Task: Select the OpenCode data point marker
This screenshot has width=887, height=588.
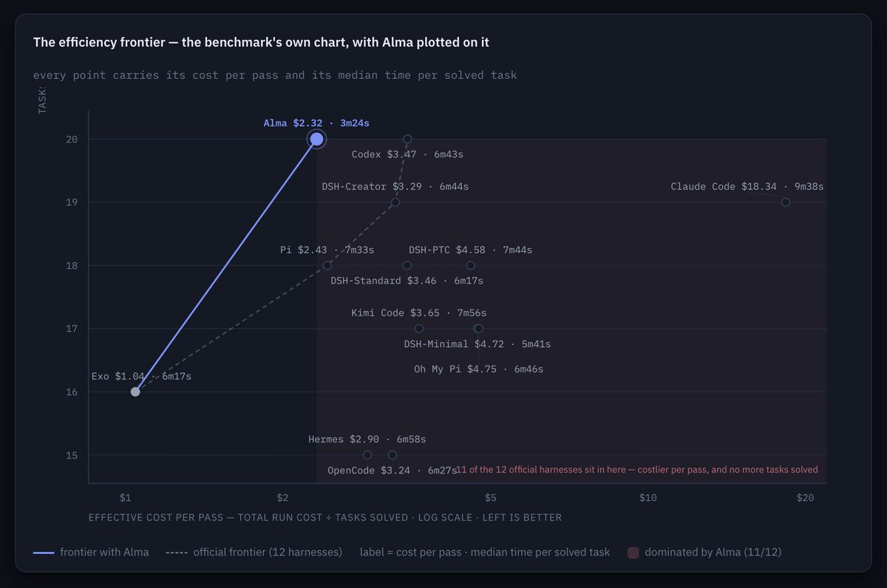Action: click(x=392, y=455)
